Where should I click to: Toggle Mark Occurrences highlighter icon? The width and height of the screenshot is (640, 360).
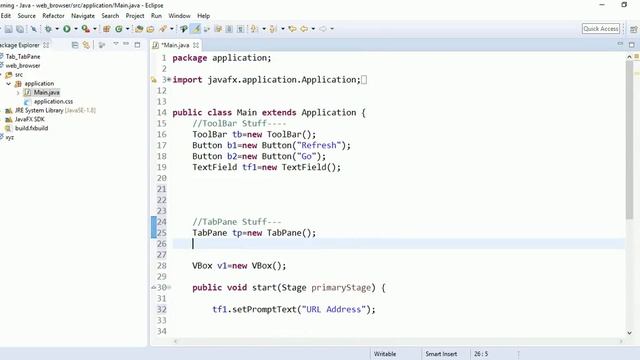point(196,29)
